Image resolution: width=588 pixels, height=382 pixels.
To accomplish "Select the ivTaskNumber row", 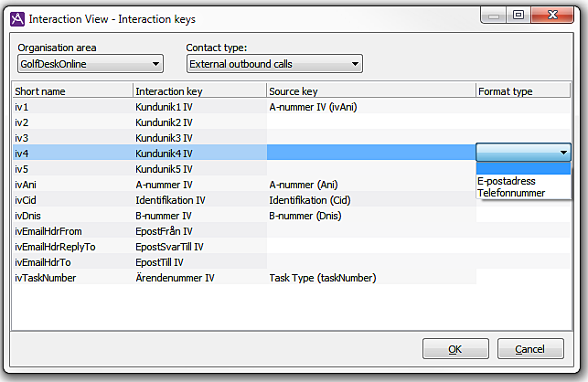I will point(71,278).
